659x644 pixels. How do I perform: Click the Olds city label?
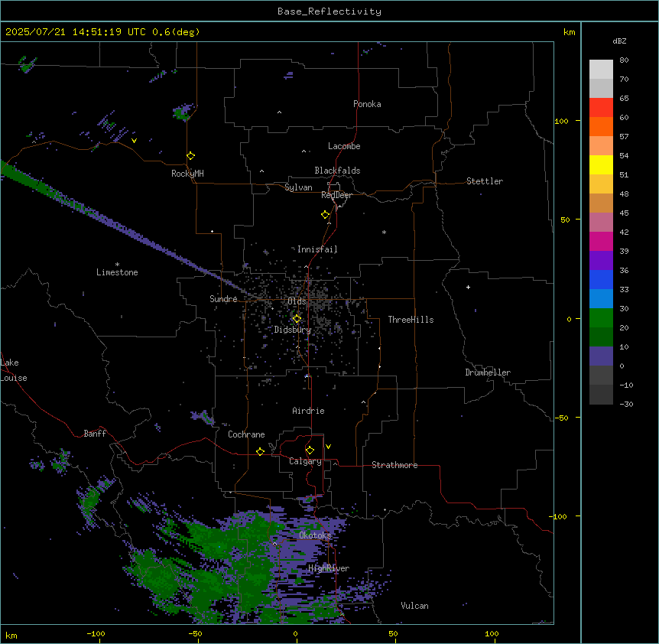click(x=297, y=301)
